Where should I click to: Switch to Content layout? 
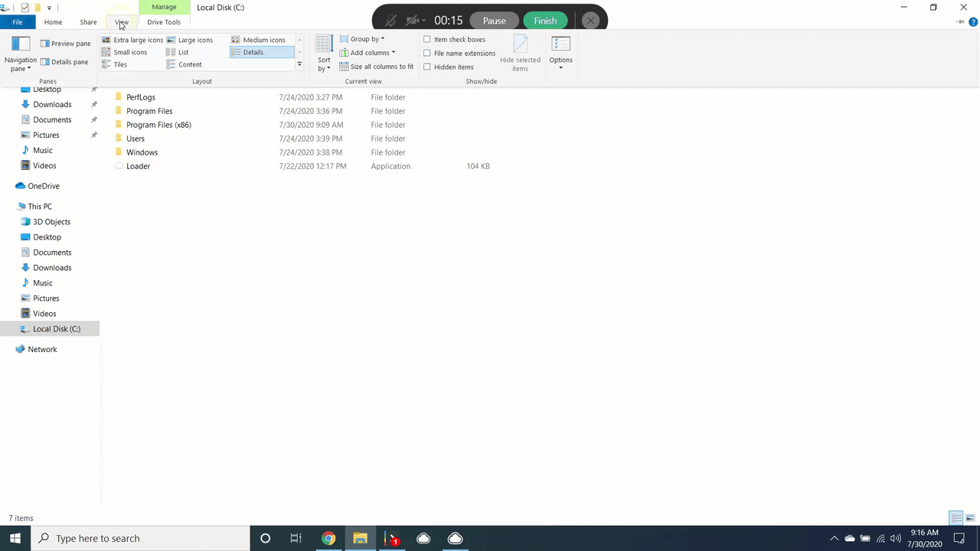tap(185, 64)
